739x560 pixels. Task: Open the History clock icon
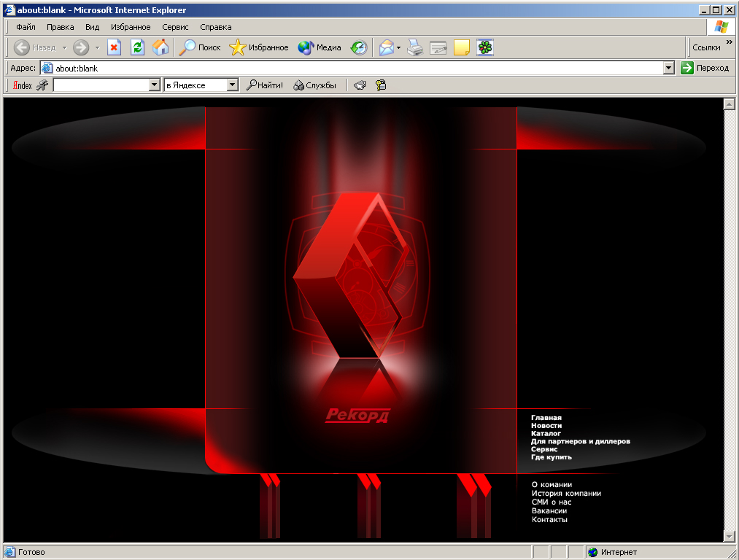point(359,47)
